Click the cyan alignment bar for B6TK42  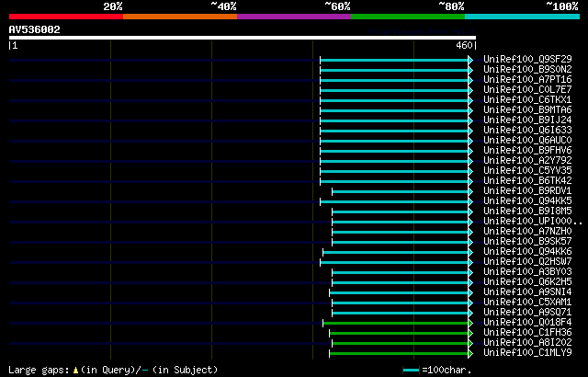click(396, 181)
